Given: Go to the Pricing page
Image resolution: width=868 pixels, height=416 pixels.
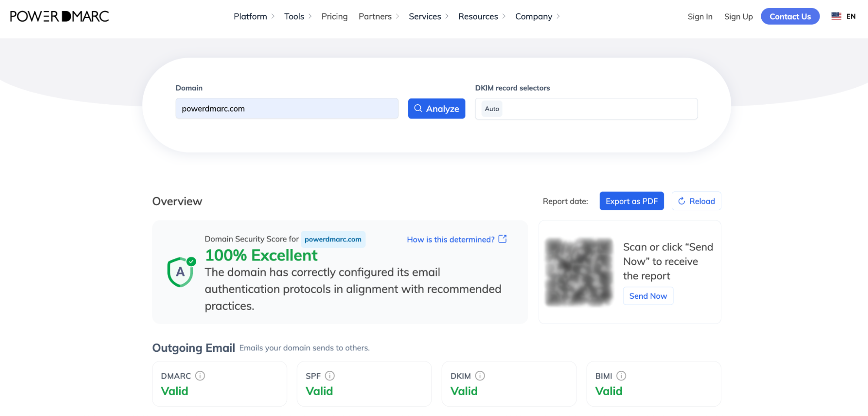Looking at the screenshot, I should (x=334, y=17).
